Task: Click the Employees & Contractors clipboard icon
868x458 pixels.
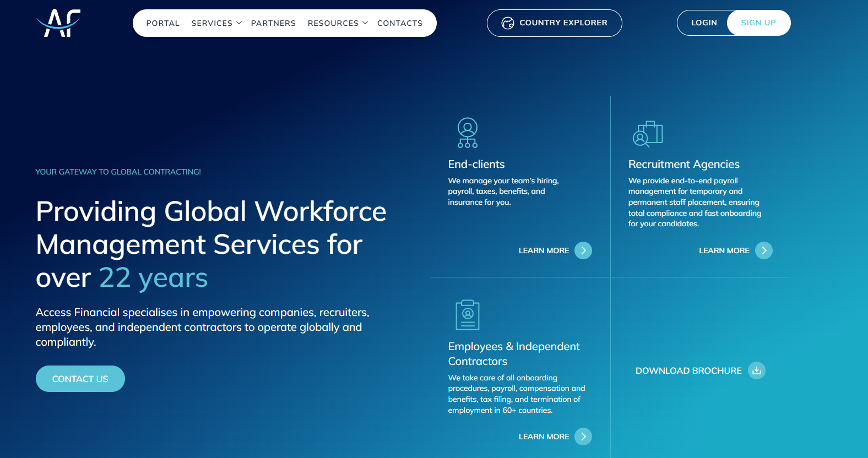Action: coord(468,315)
